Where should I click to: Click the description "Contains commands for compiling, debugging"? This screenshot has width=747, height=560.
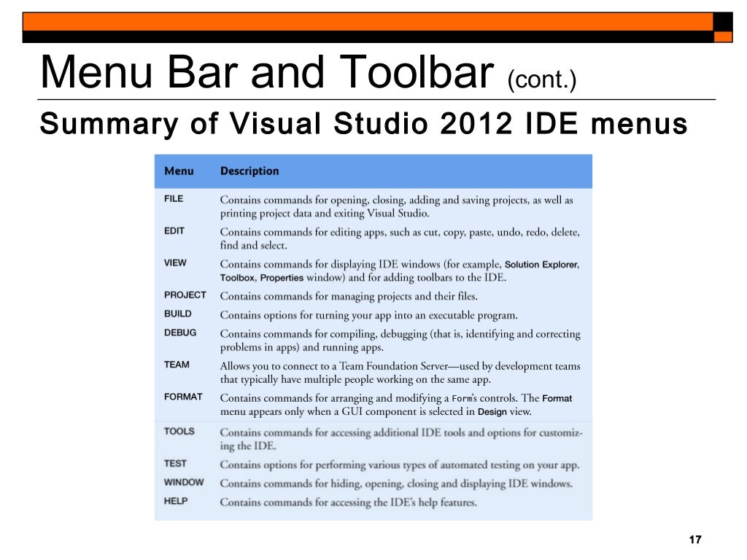pyautogui.click(x=400, y=341)
